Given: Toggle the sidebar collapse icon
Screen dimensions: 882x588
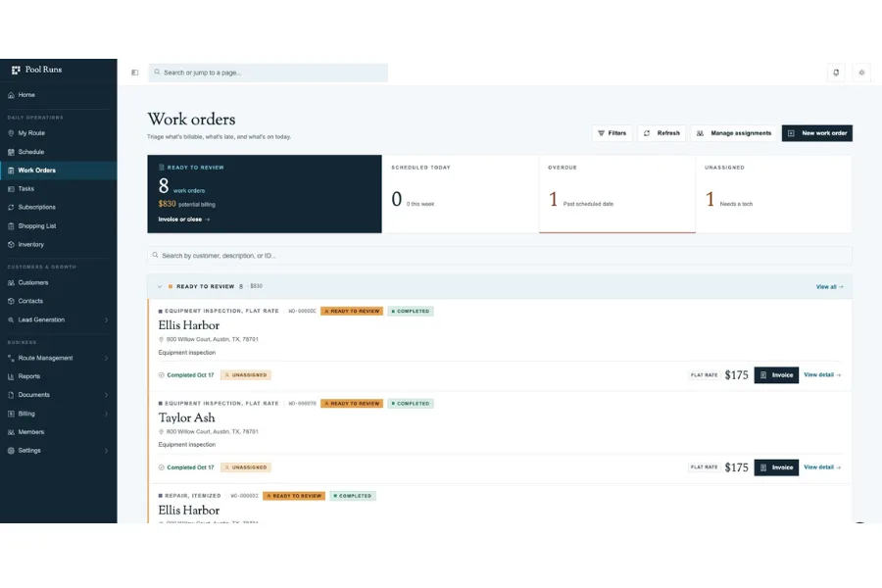Looking at the screenshot, I should pos(135,73).
